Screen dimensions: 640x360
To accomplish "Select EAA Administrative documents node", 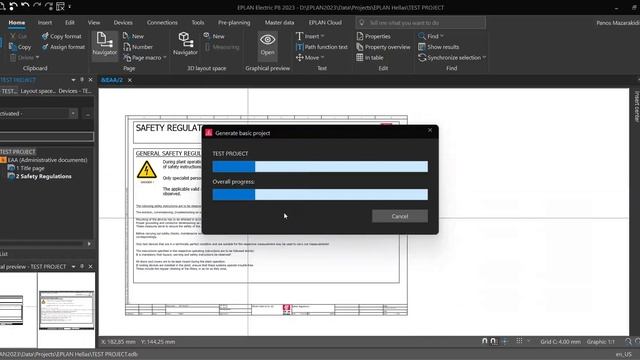I will pyautogui.click(x=47, y=160).
